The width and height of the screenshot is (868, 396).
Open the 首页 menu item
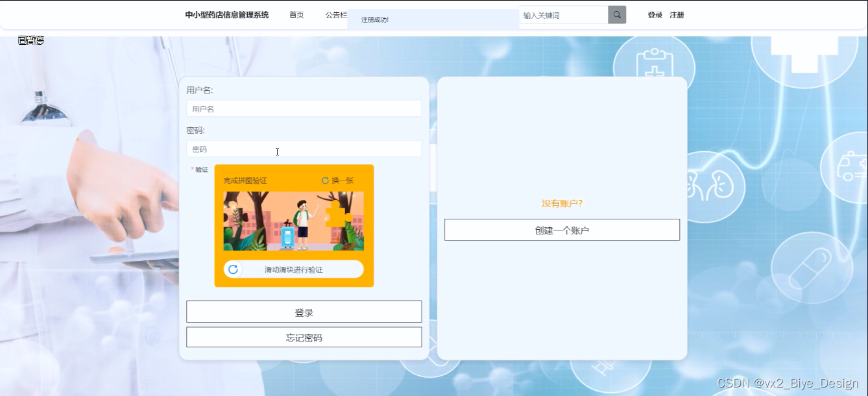[296, 15]
